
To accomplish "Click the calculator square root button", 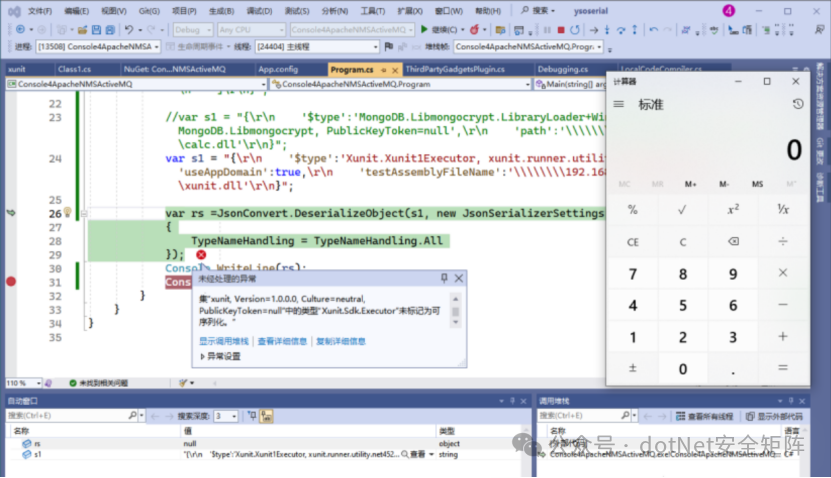I will coord(683,210).
